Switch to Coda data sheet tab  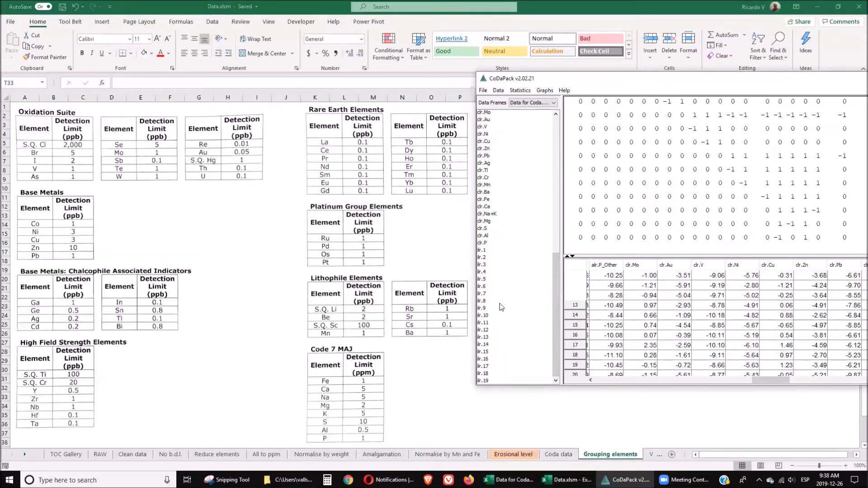coord(558,454)
